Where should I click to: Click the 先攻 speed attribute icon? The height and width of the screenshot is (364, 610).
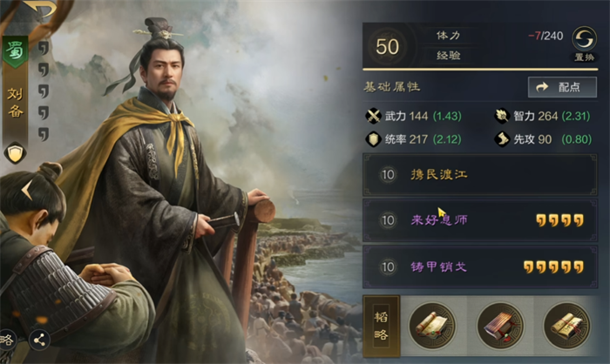tap(502, 139)
